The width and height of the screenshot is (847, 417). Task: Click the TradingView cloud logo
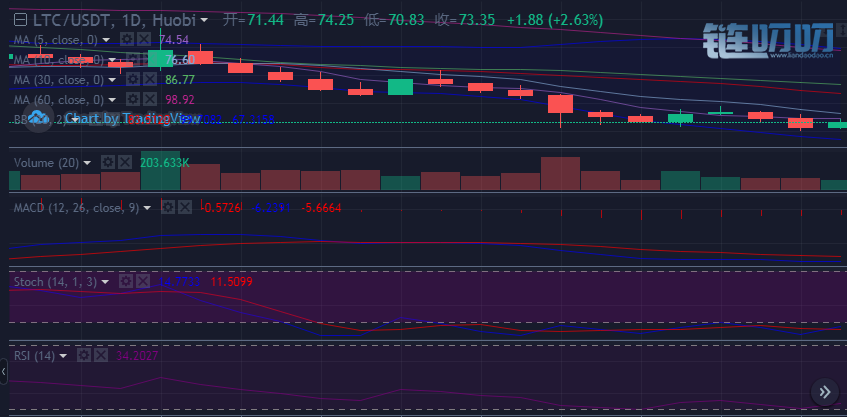(x=38, y=118)
